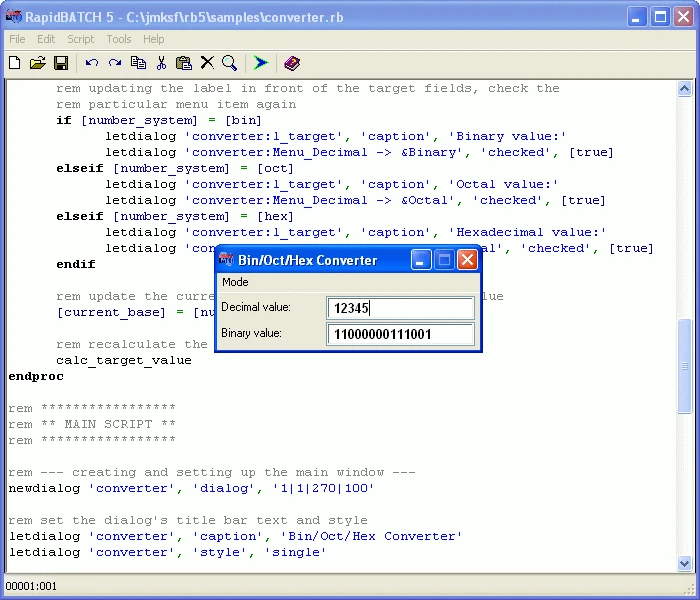Copy the selection using the copy icon
The height and width of the screenshot is (600, 700).
click(x=138, y=63)
